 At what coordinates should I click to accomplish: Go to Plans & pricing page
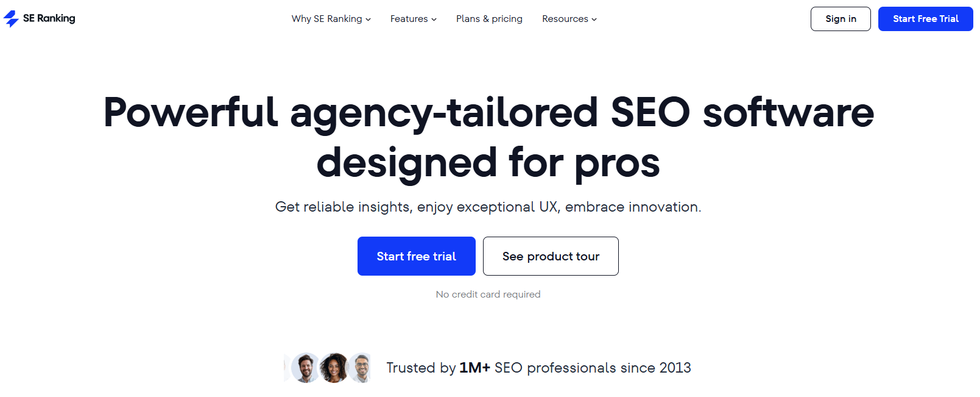coord(489,19)
